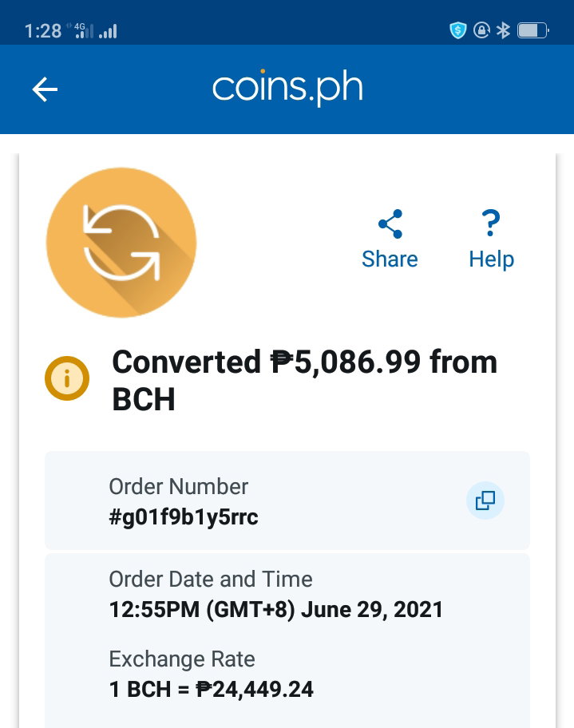Tap the "1 BCH = ₱24,449.24" rate

point(211,690)
